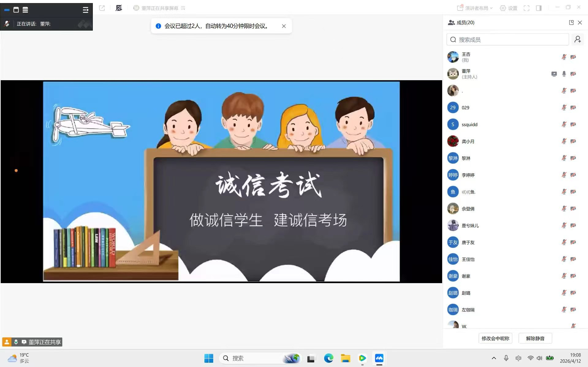Click the search magnifier in the member search box

pyautogui.click(x=453, y=39)
